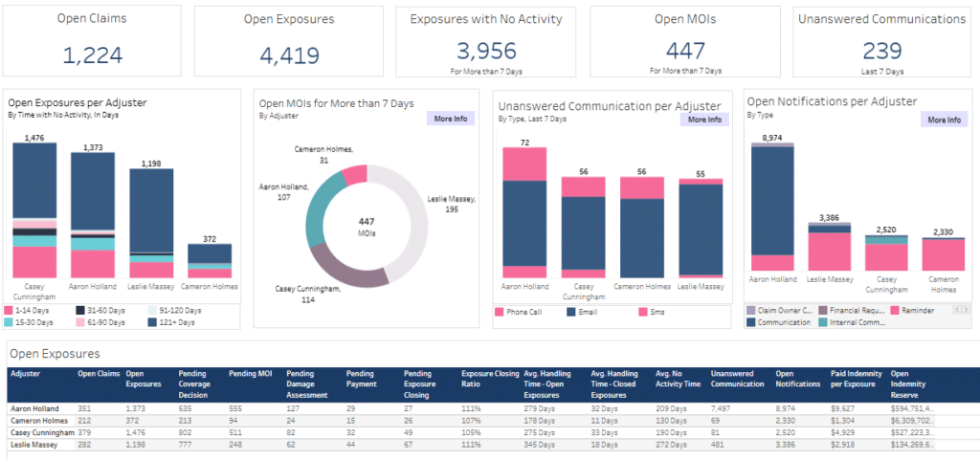This screenshot has height=460, width=980.
Task: Select the Claim Owner C... legend swatch
Action: [x=750, y=310]
